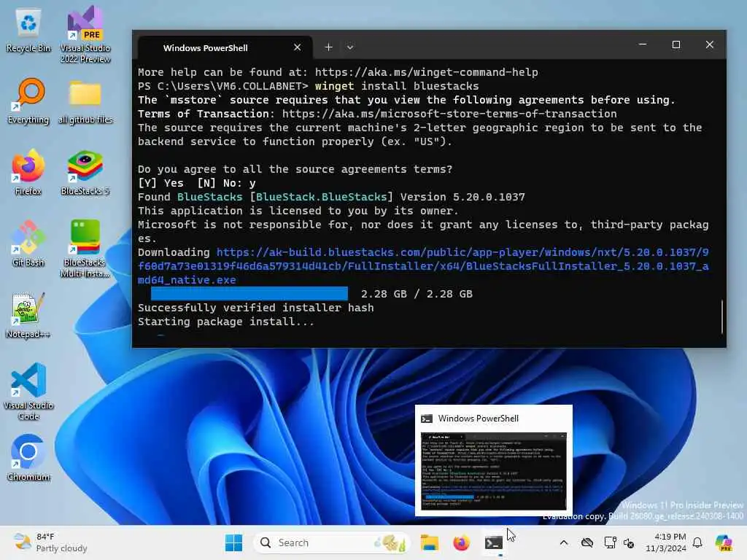Click the winget command help URL
The width and height of the screenshot is (747, 560).
pyautogui.click(x=426, y=72)
